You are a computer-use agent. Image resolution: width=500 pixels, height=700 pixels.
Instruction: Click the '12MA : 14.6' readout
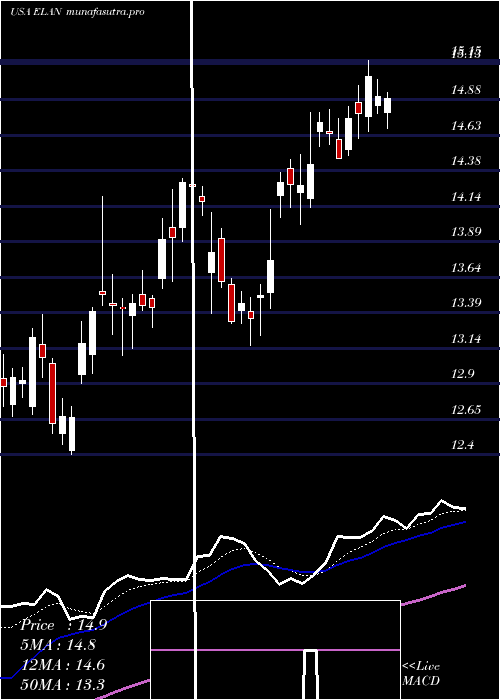(x=62, y=665)
